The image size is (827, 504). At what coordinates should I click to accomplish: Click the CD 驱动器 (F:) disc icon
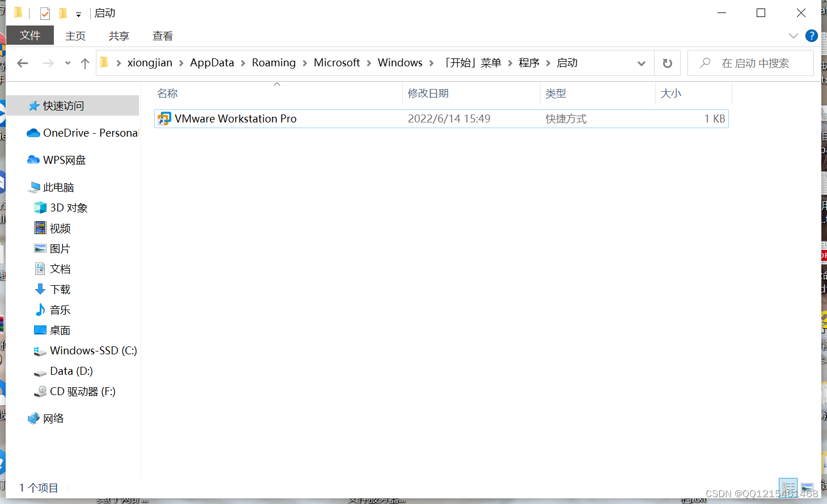pos(40,391)
